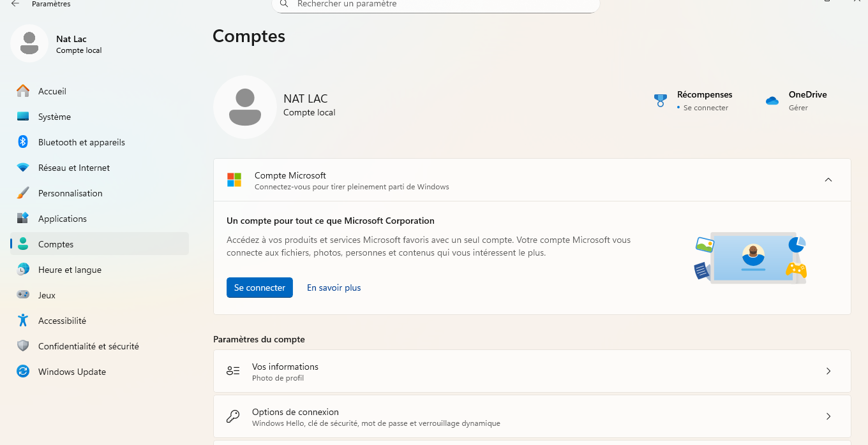Click 'Connectez-vous pour tirer pleinement parti de Windows'
This screenshot has height=445, width=868.
tap(352, 187)
